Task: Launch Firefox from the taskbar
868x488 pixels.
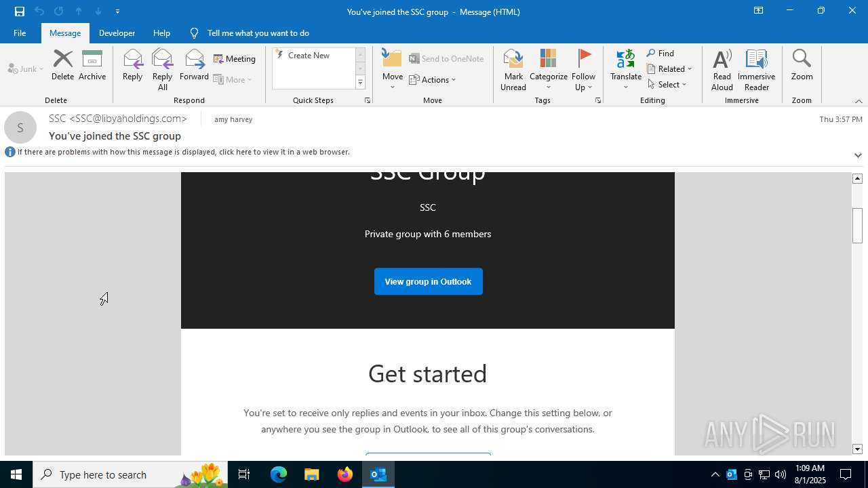Action: pos(345,474)
